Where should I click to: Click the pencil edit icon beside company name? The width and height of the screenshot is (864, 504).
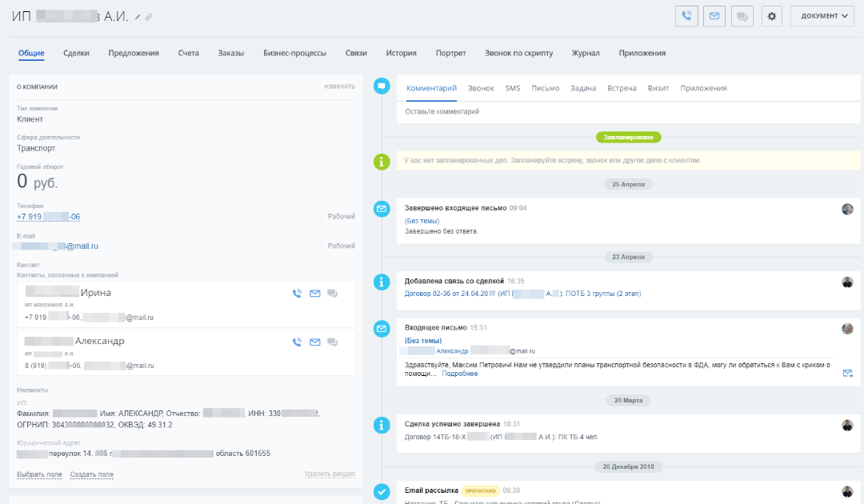click(138, 17)
